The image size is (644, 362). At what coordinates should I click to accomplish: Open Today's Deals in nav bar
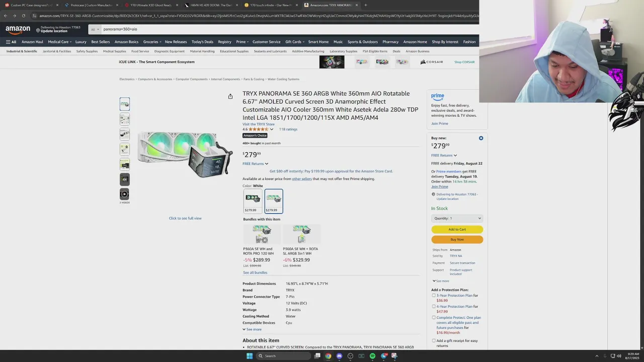(x=202, y=42)
